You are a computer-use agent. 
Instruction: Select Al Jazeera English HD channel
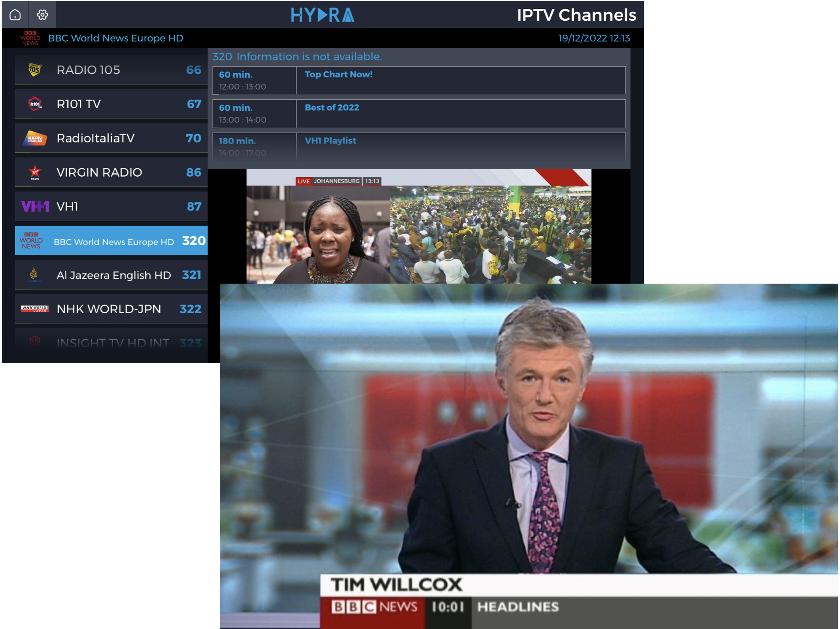pyautogui.click(x=112, y=275)
